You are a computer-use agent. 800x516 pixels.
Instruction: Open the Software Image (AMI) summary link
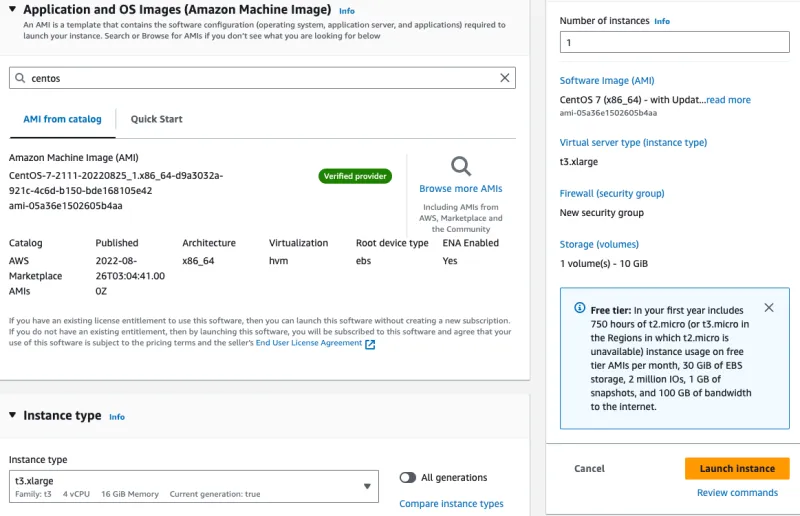(607, 81)
